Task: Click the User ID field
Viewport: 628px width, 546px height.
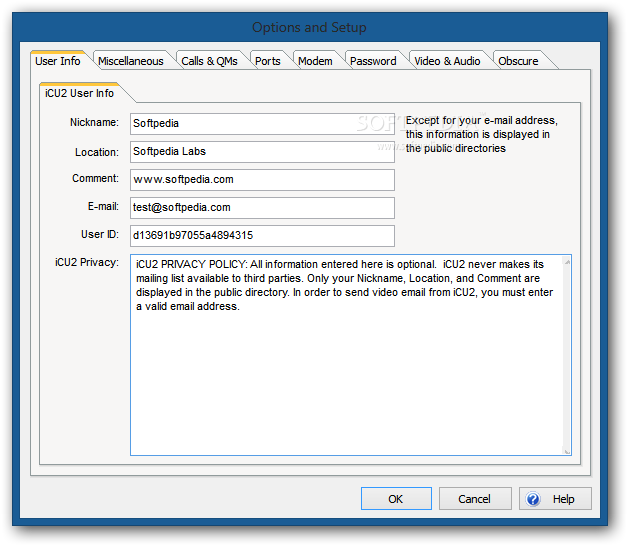Action: pyautogui.click(x=262, y=236)
